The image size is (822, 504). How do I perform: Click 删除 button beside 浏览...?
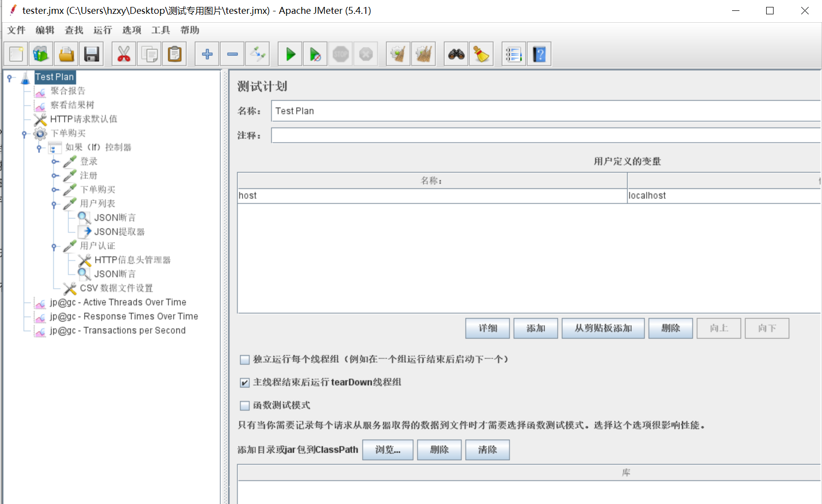439,450
